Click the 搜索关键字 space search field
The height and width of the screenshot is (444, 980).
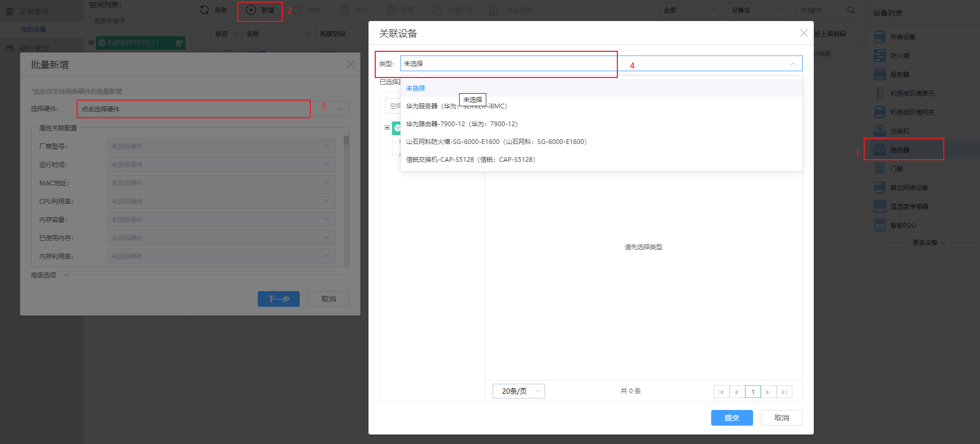pos(136,20)
